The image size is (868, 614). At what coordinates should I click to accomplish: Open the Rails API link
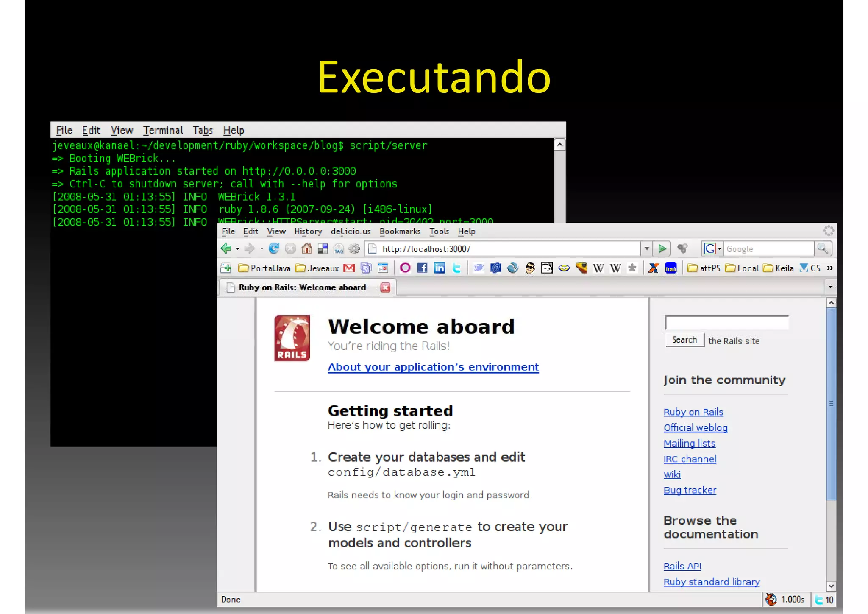click(682, 566)
